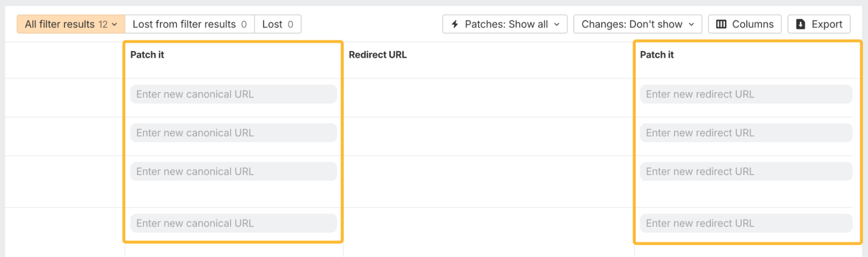This screenshot has width=868, height=257.
Task: Click Patch it header above canonical inputs
Action: tap(147, 55)
